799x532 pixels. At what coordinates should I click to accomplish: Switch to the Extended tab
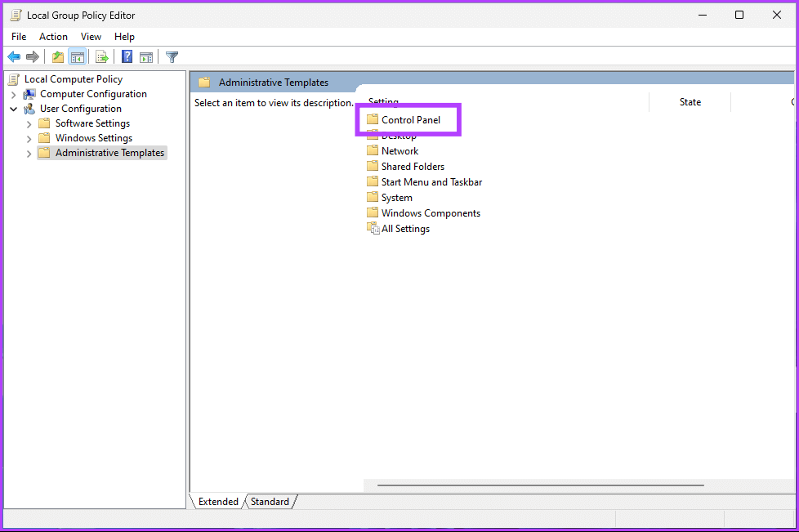point(218,502)
